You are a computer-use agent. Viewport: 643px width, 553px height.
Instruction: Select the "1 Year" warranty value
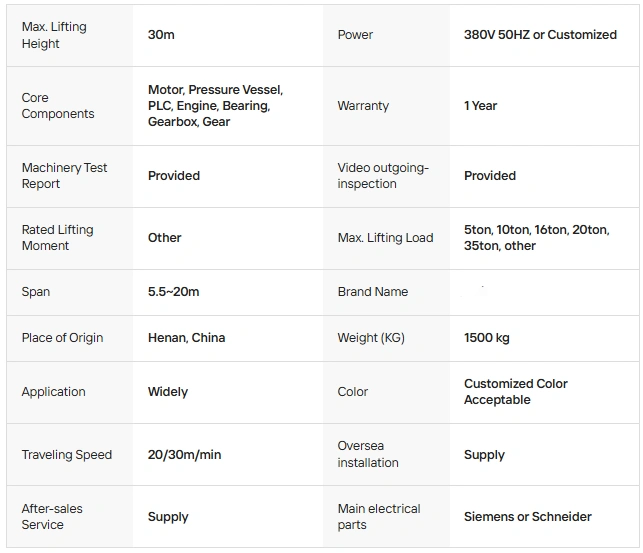coord(480,106)
